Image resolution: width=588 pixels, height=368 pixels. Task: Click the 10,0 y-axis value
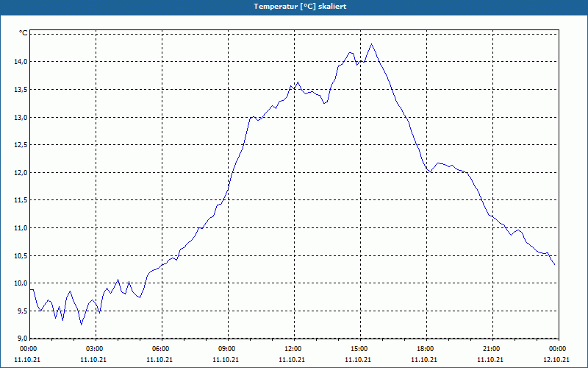point(21,283)
